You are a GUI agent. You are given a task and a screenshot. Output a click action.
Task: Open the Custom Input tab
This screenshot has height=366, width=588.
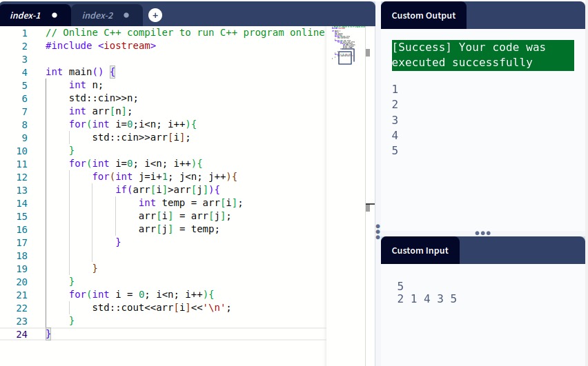(x=420, y=251)
